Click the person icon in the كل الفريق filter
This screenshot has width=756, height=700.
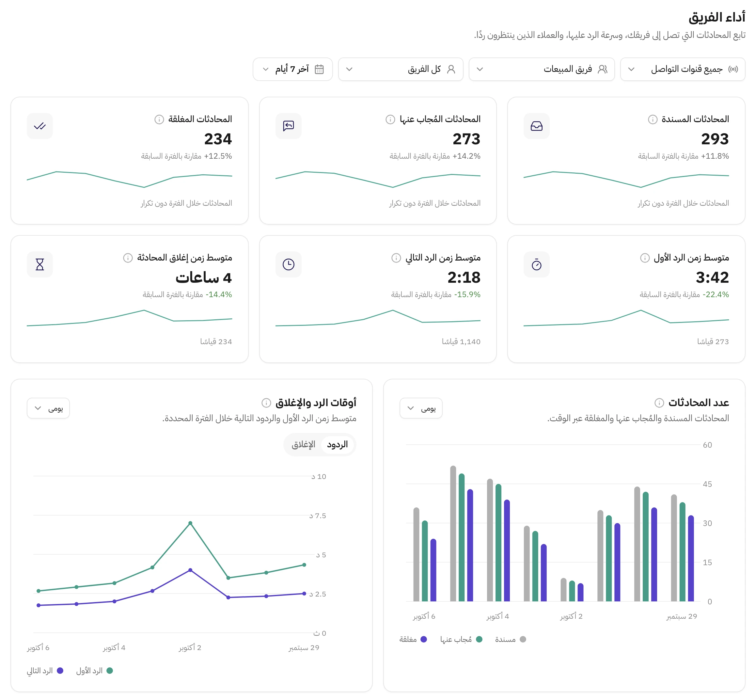[x=451, y=69]
